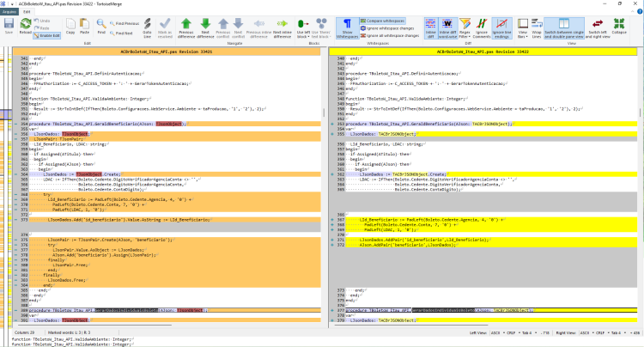Click Find Previous
644x347 pixels.
[x=125, y=23]
